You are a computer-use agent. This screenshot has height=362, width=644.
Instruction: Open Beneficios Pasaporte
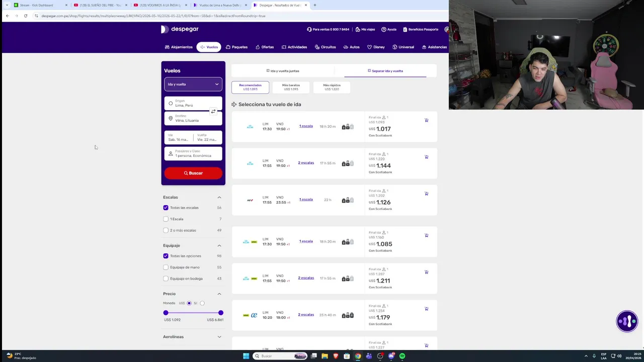[421, 30]
